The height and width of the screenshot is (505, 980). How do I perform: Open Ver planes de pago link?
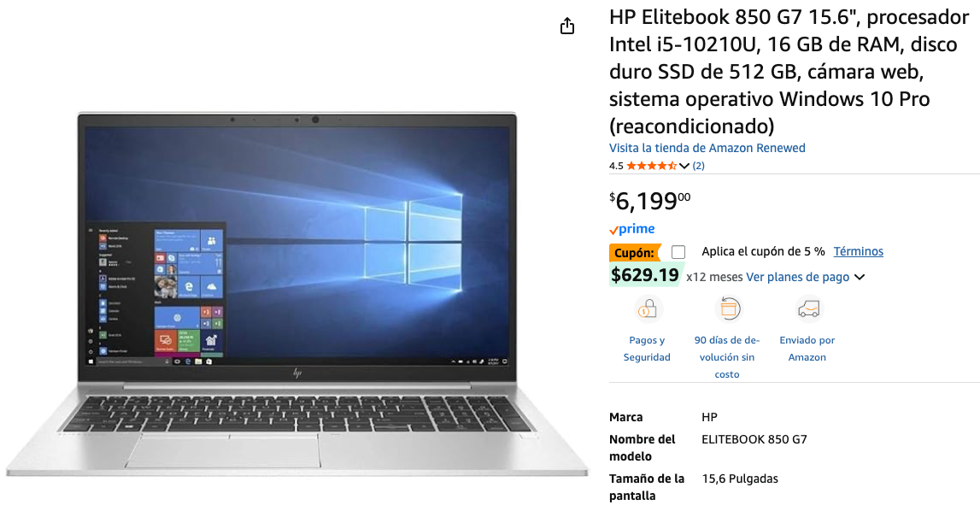tap(797, 277)
